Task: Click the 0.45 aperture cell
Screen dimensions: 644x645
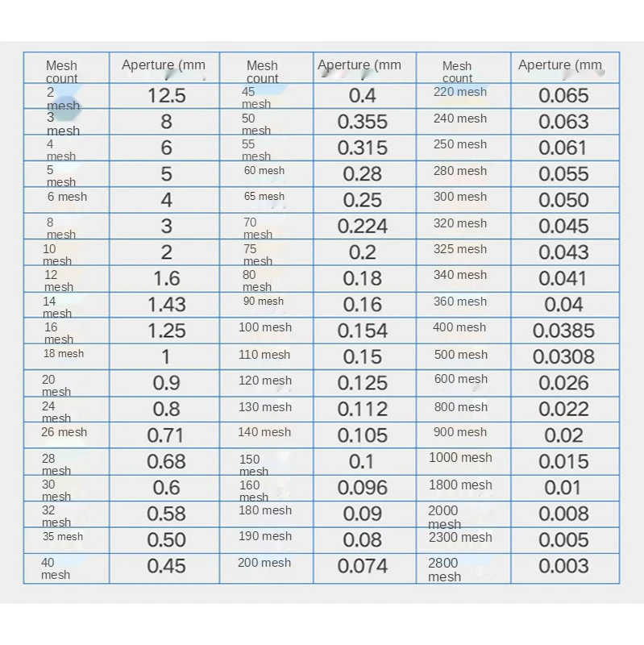Action: click(166, 566)
